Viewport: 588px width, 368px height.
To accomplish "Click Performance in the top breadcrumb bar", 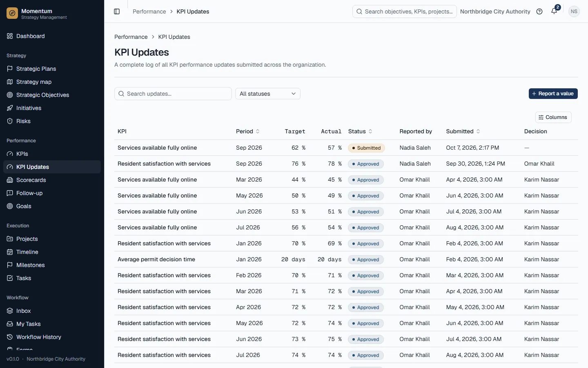I will click(x=149, y=11).
